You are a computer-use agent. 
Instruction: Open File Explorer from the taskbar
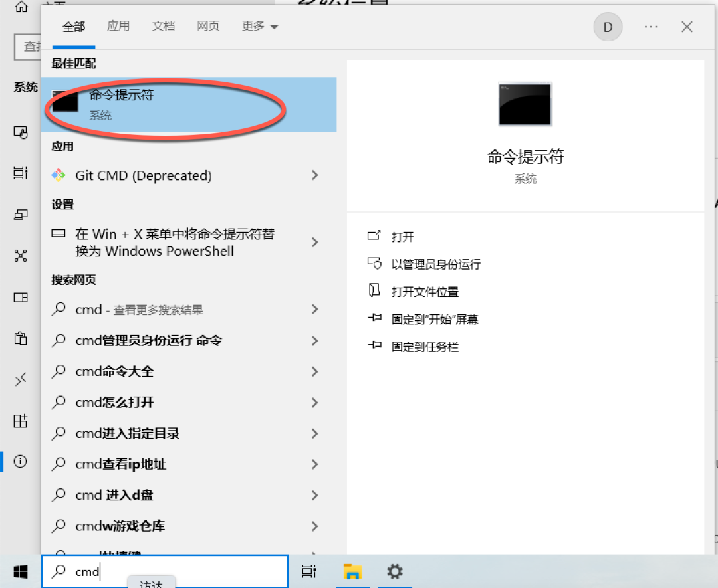click(x=353, y=571)
